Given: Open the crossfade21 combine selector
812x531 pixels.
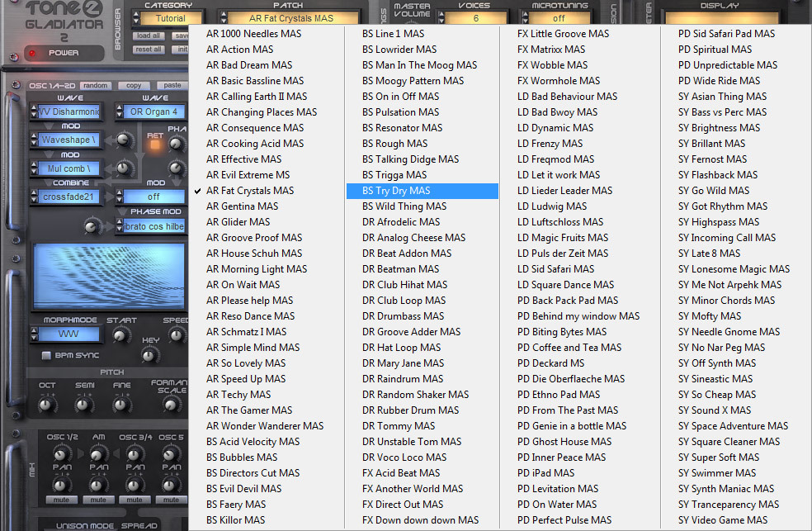Looking at the screenshot, I should 69,197.
